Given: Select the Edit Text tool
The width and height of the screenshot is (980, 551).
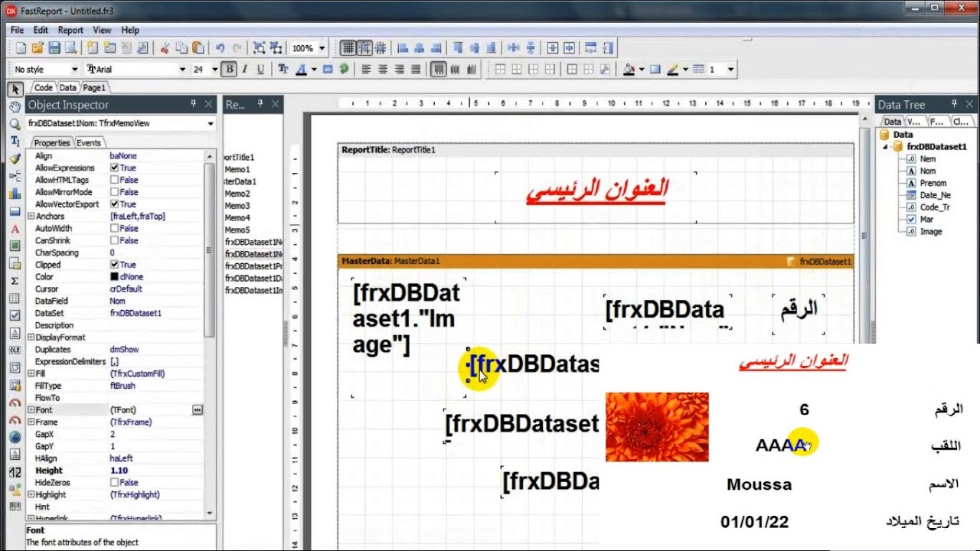Looking at the screenshot, I should click(15, 141).
